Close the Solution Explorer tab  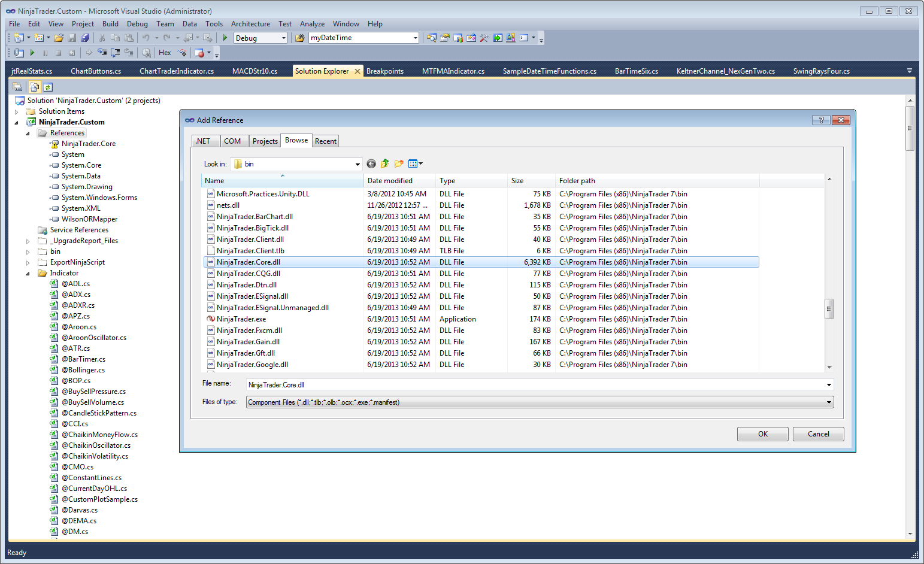pos(358,71)
